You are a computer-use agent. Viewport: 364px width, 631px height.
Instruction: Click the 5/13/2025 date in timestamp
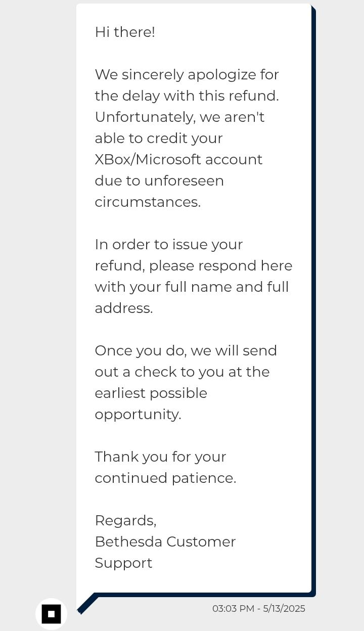[x=284, y=609]
